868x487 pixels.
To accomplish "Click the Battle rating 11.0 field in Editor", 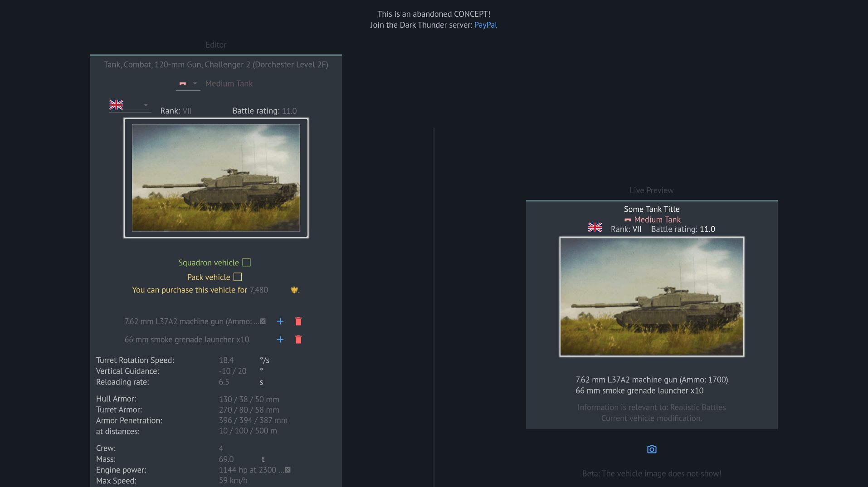I will tap(289, 111).
